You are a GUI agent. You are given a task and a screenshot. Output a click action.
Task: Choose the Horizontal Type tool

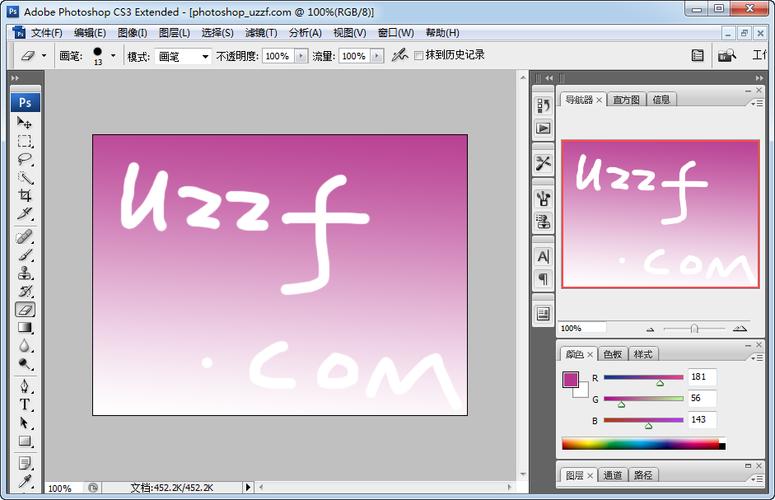click(x=25, y=405)
